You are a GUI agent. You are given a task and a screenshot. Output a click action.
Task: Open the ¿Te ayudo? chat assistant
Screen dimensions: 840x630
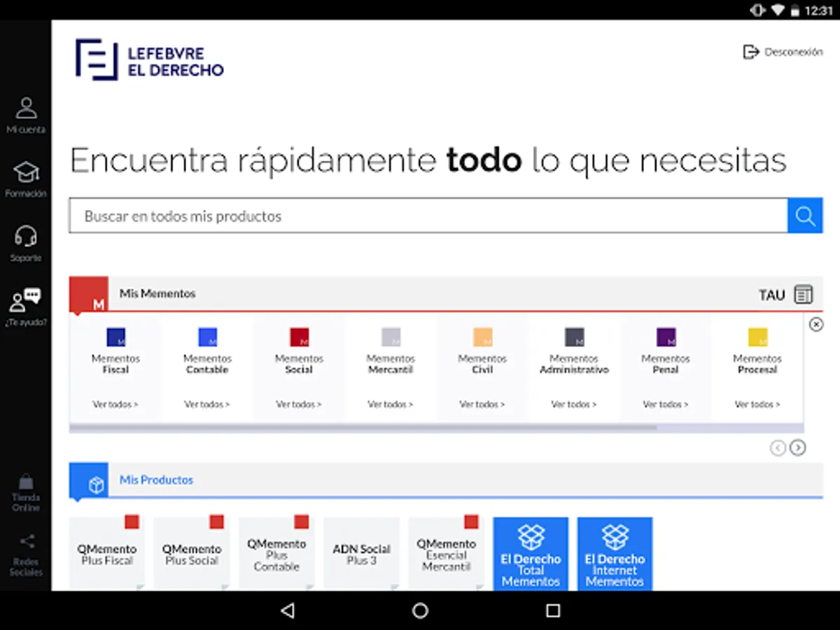[x=26, y=307]
